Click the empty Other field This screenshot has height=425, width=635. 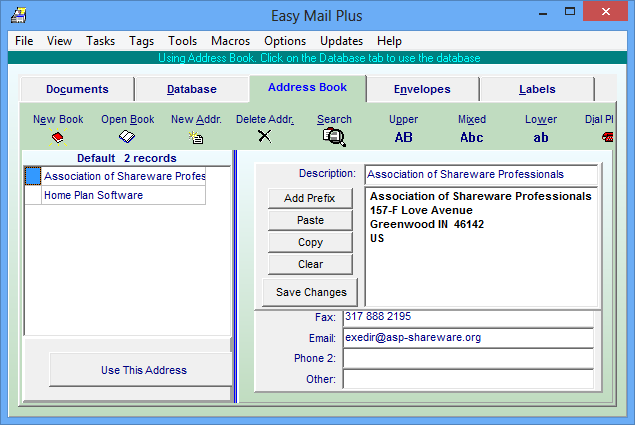coord(468,379)
